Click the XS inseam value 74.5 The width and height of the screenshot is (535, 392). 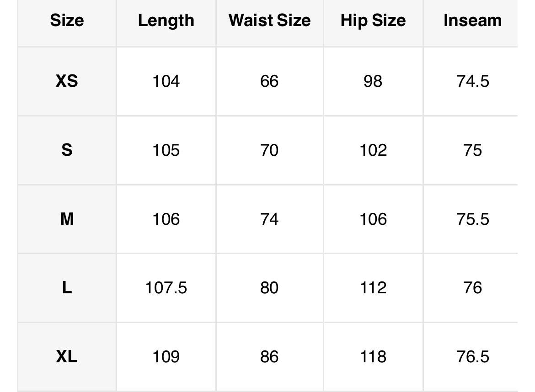tap(472, 81)
